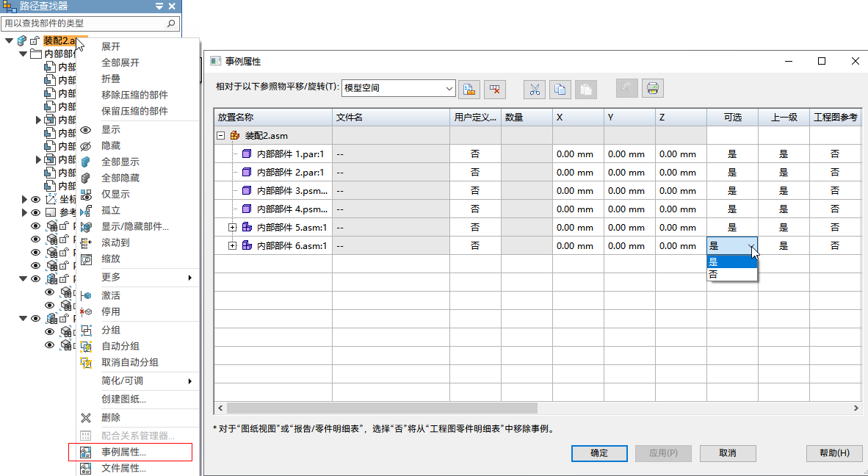Click the assembly icon beside 内部部件 5.asm:1
Viewport: 868px width, 476px height.
pyautogui.click(x=247, y=228)
